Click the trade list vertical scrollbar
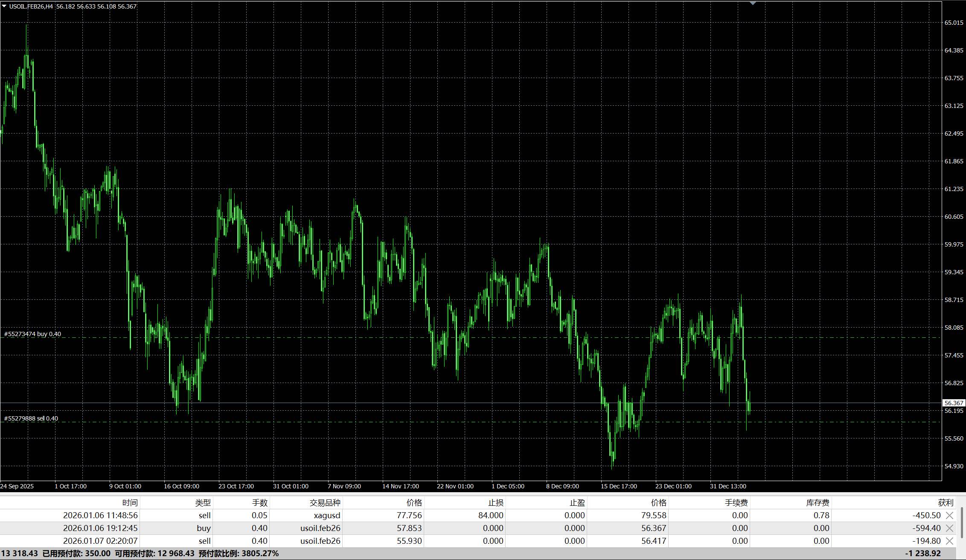Screen dimensions: 966x560 [963, 522]
